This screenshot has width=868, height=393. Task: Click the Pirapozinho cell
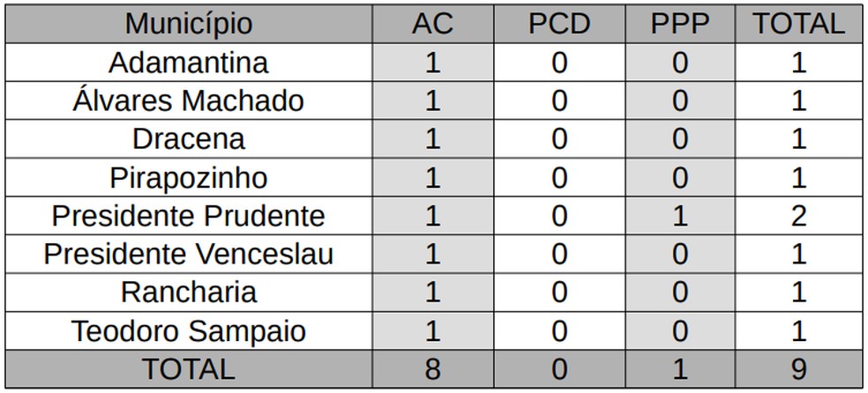coord(188,178)
